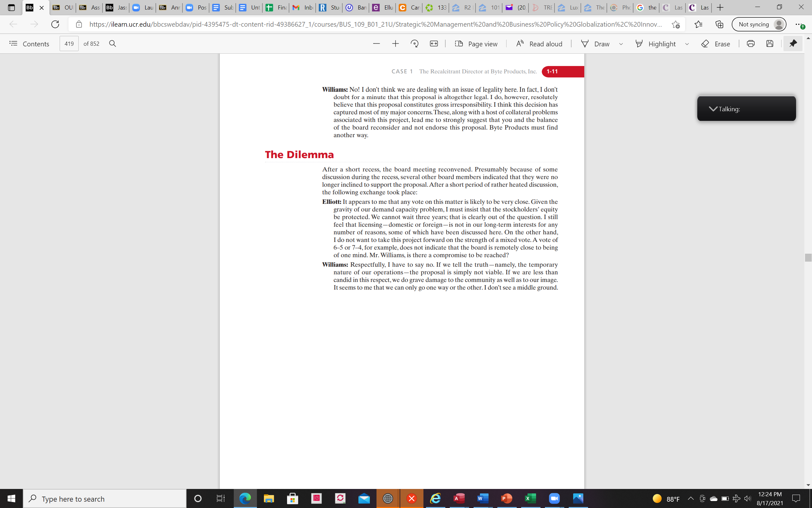The image size is (812, 508).
Task: Open Cortana circle icon
Action: tap(198, 498)
